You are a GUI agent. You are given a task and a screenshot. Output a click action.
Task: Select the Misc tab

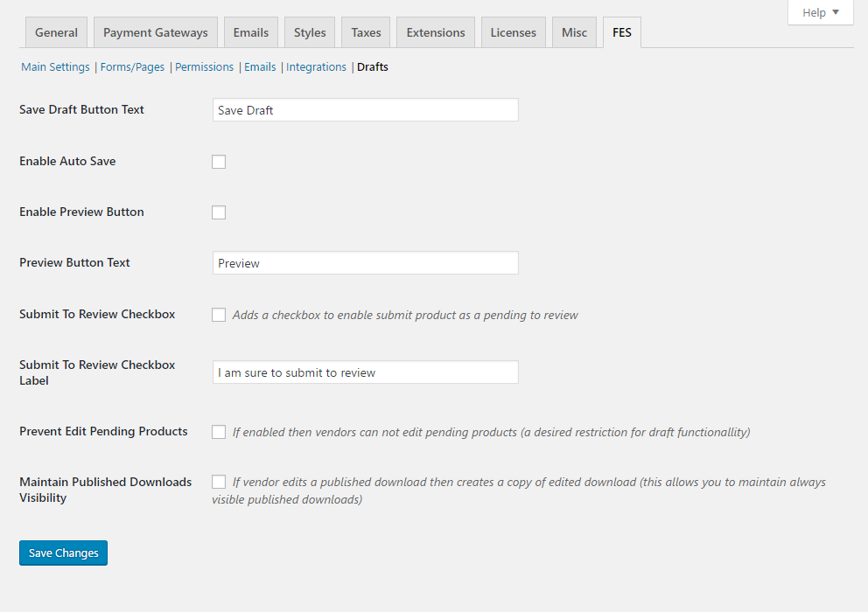(x=574, y=32)
